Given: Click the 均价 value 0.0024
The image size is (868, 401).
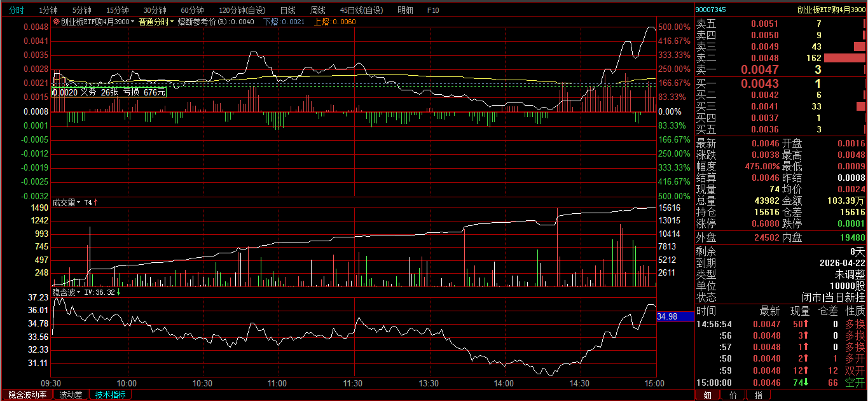Looking at the screenshot, I should [x=851, y=189].
